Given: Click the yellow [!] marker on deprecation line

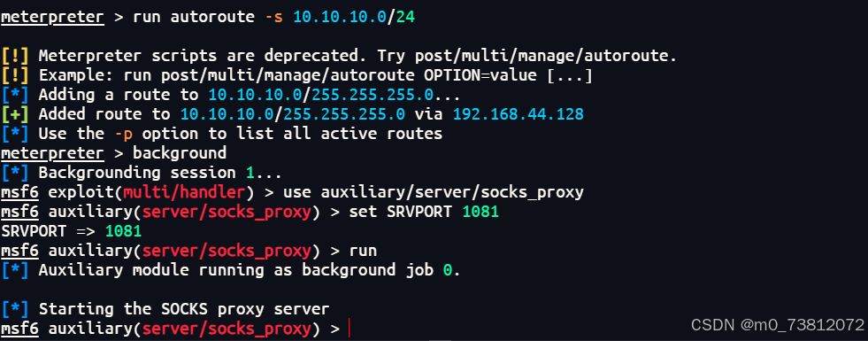Looking at the screenshot, I should [15, 56].
